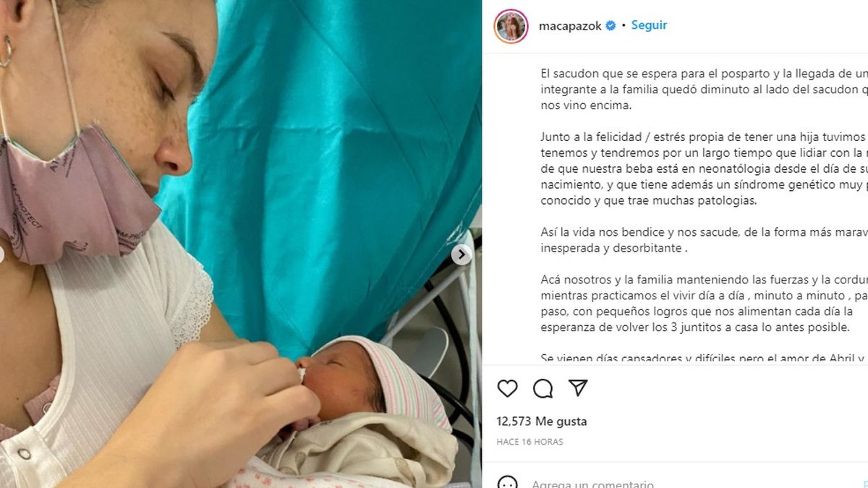The width and height of the screenshot is (868, 488).
Task: Click the caption paragraph starting Así la vida
Action: 704,239
